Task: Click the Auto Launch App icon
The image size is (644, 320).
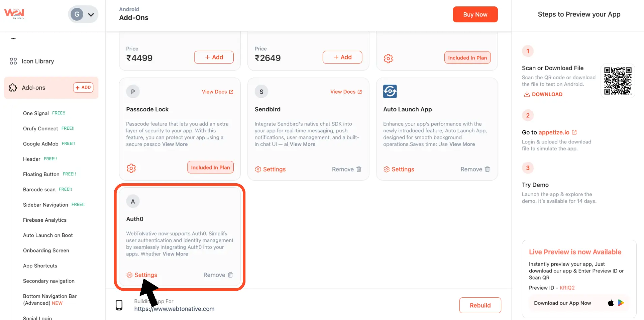Action: (x=390, y=91)
